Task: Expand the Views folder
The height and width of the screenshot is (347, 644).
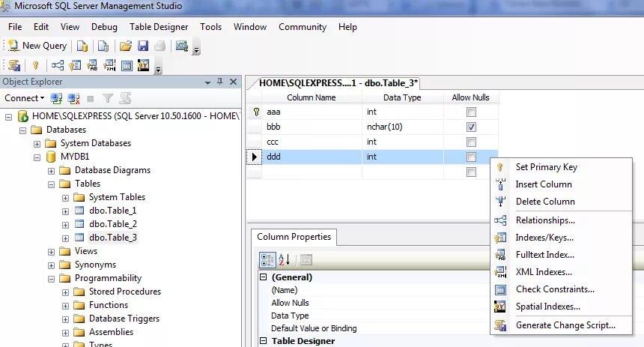Action: [52, 252]
